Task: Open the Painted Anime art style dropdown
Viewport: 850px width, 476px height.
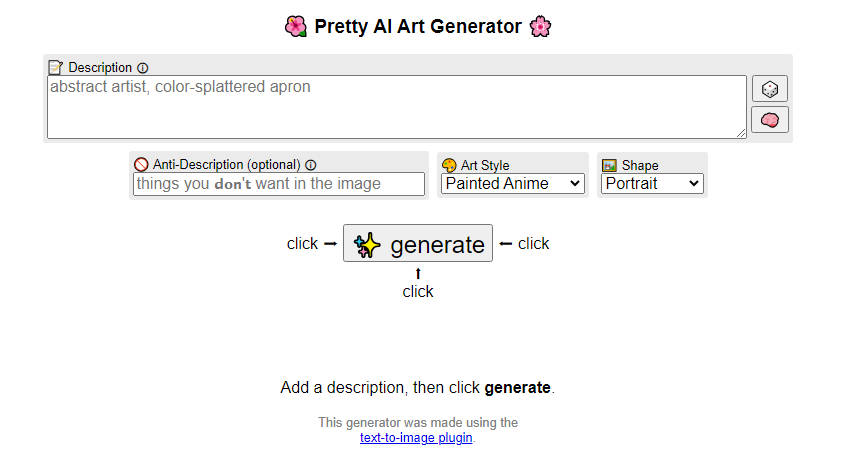Action: (x=513, y=184)
